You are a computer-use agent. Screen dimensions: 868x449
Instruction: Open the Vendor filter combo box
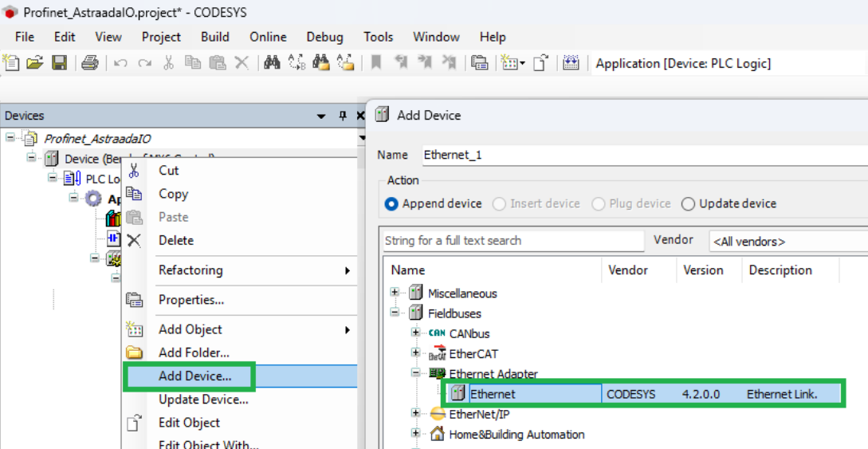(x=788, y=242)
